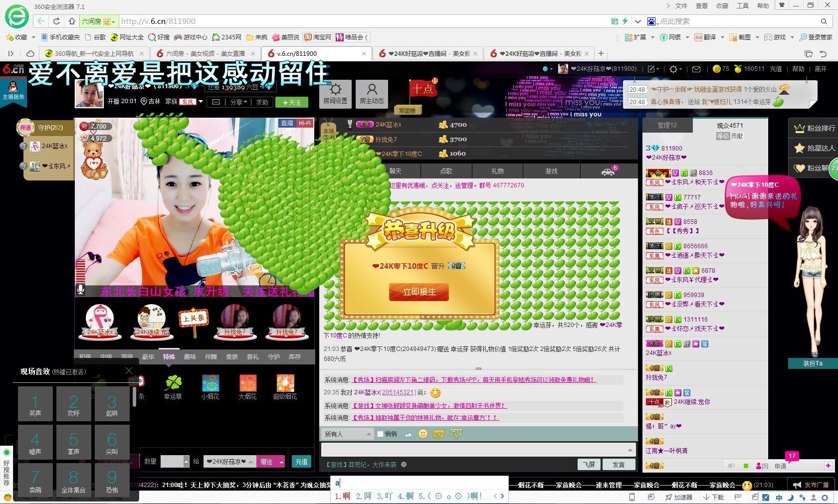Switch to 管理12 tab in user list

[667, 125]
